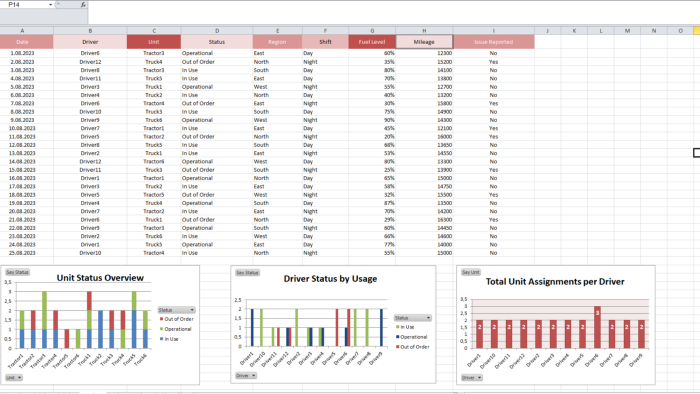The height and width of the screenshot is (394, 700).
Task: Click Operational legend entry in Driver Status chart
Action: (411, 337)
